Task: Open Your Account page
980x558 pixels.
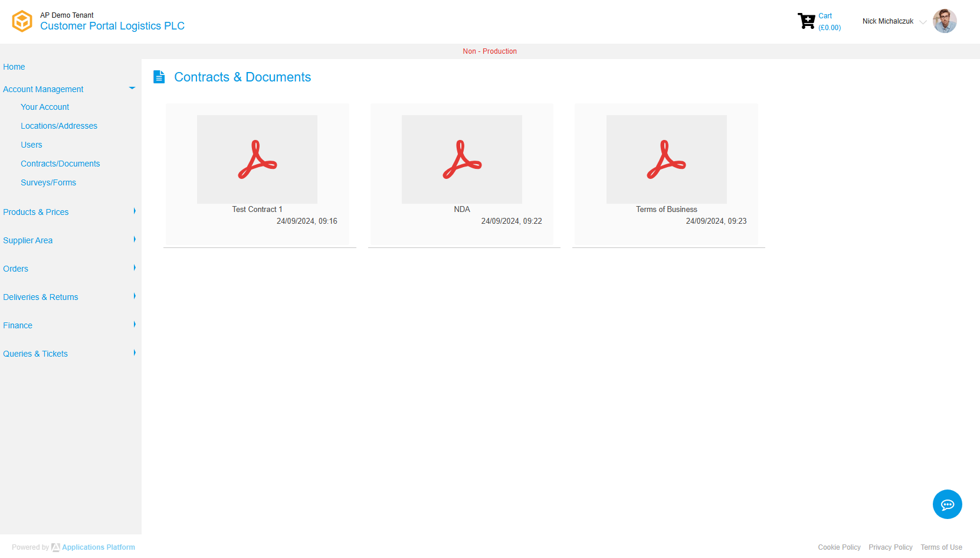Action: [x=45, y=107]
